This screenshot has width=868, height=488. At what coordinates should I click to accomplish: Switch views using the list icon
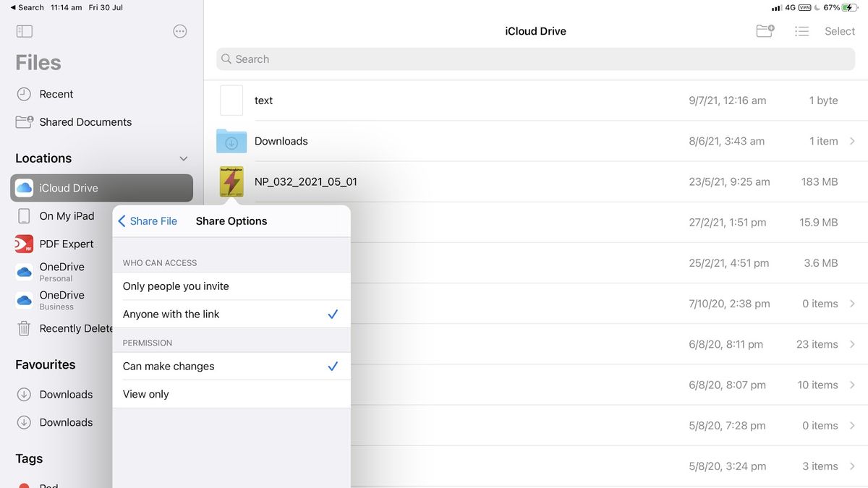[x=801, y=31]
